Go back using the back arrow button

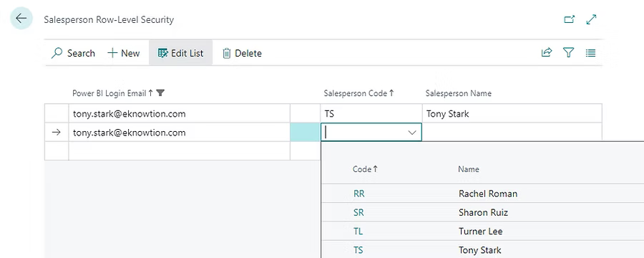tap(21, 19)
